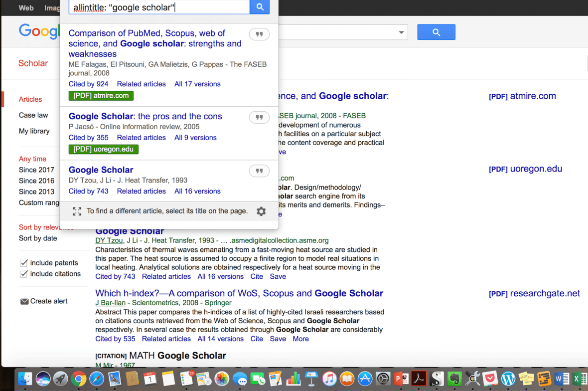
Task: Click the Create alert envelope icon
Action: [x=24, y=301]
